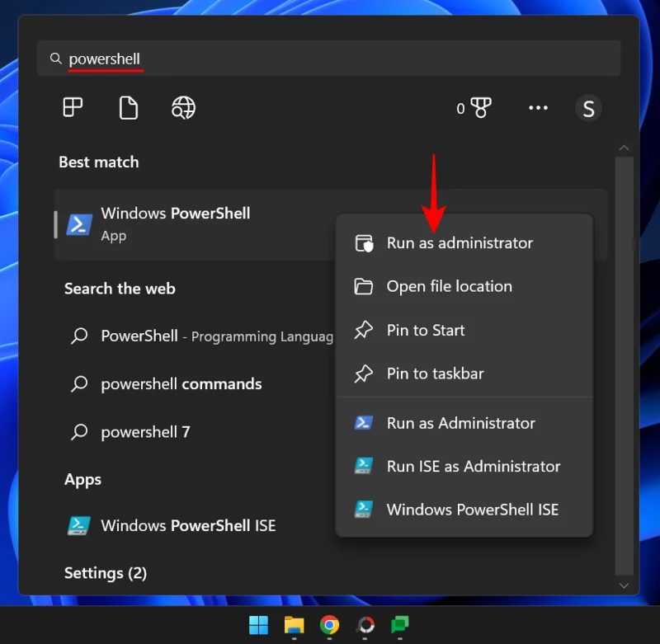Launch Chrome from the taskbar
Image resolution: width=660 pixels, height=644 pixels.
point(329,625)
